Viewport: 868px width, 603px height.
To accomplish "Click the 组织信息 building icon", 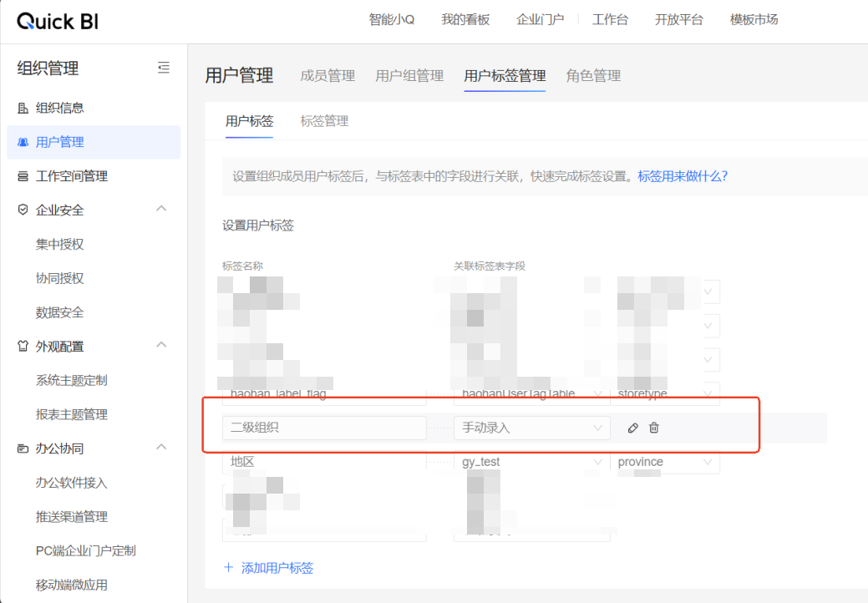I will (23, 108).
